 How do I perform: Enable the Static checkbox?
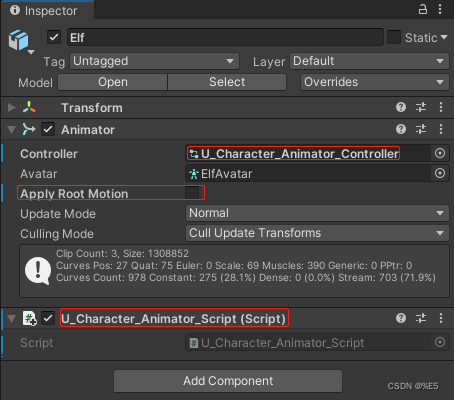click(394, 37)
